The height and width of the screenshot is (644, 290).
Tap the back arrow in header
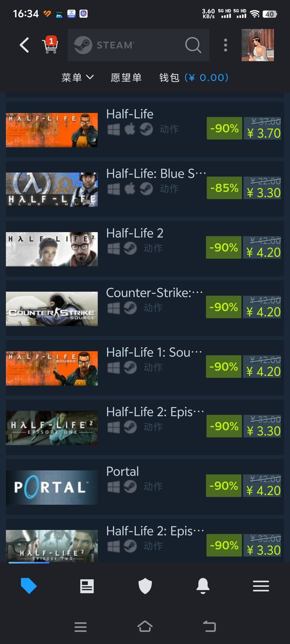(x=24, y=45)
